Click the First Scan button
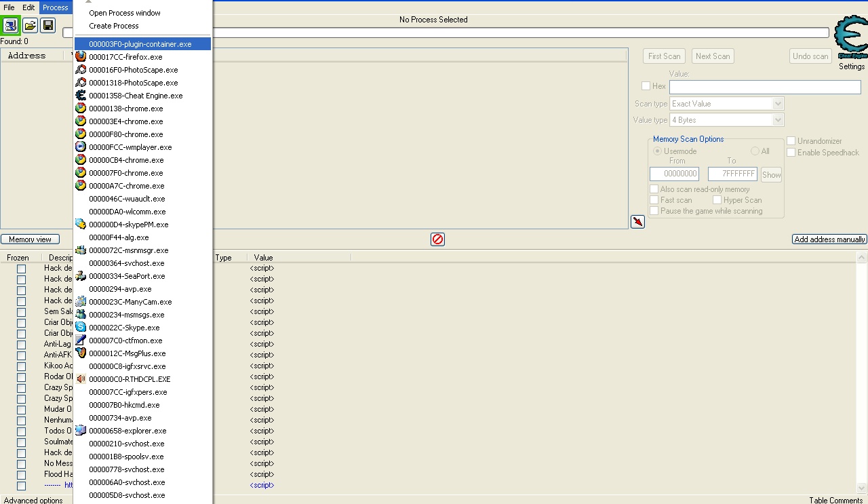The height and width of the screenshot is (504, 868). tap(664, 56)
